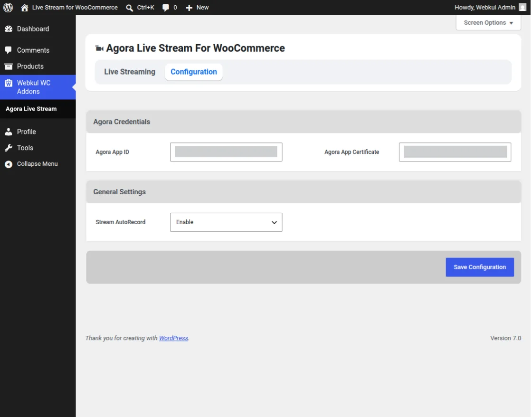Viewport: 532px width, 418px height.
Task: Open Agora Live Stream submenu item
Action: coord(31,109)
